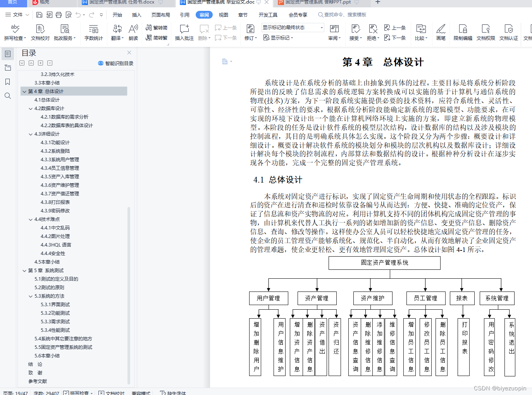This screenshot has height=395, width=532.
Task: Open the 文档校对 proofreading tool
Action: tap(40, 33)
